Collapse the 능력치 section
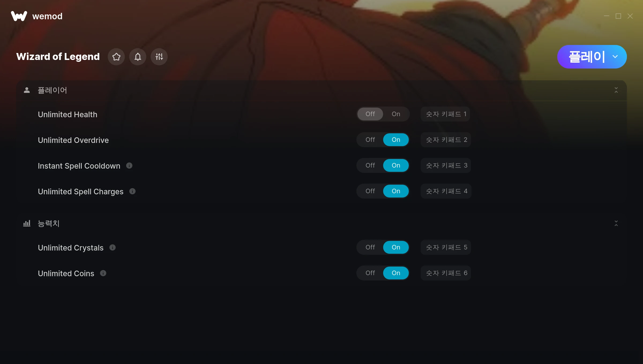This screenshot has width=643, height=364. 616,223
